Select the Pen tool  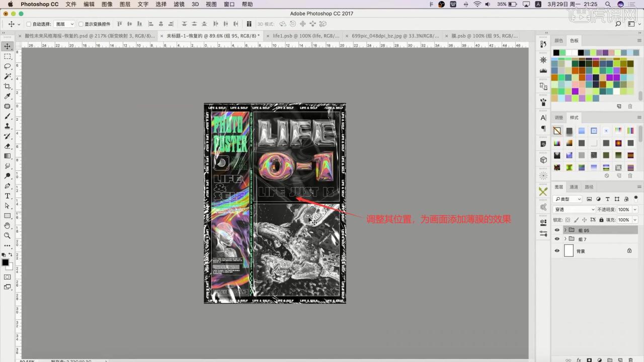[8, 186]
